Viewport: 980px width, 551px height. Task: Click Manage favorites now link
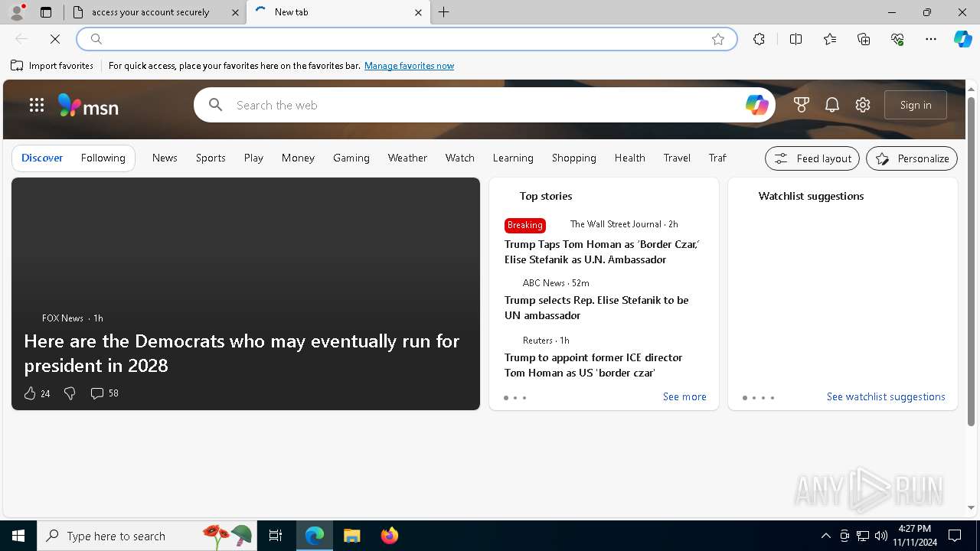pyautogui.click(x=409, y=66)
